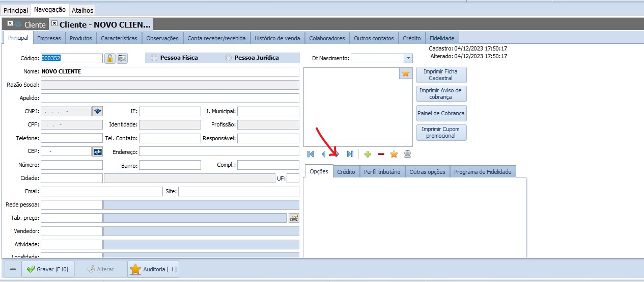Select the Pessoa Jurídica radio option

(x=229, y=58)
